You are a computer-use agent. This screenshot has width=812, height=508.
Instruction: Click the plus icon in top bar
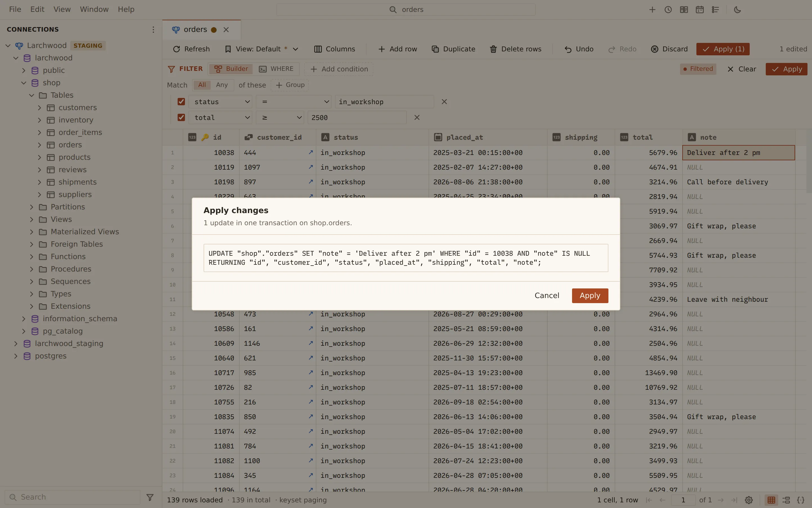(x=652, y=10)
